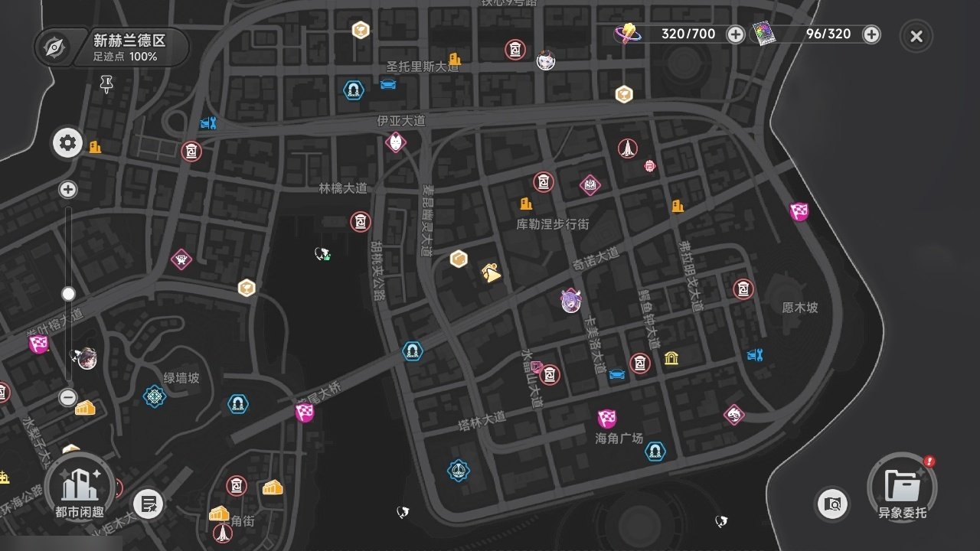Select the blue arch marker right of 海角广场

(x=655, y=452)
